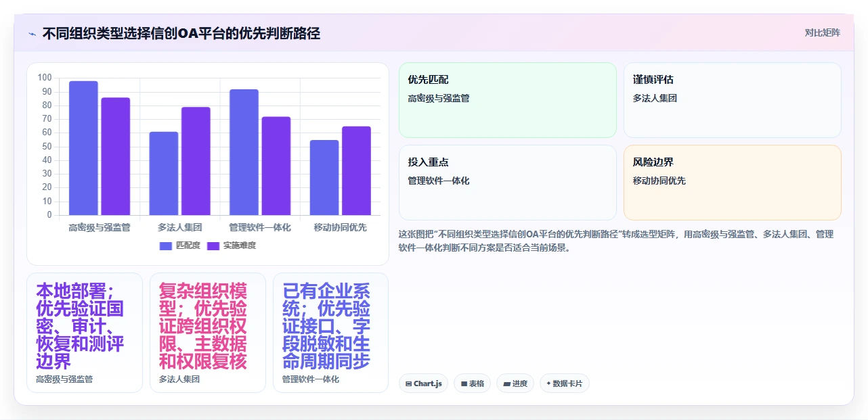
Task: Click the 多法人集团 x-axis label
Action: 179,227
